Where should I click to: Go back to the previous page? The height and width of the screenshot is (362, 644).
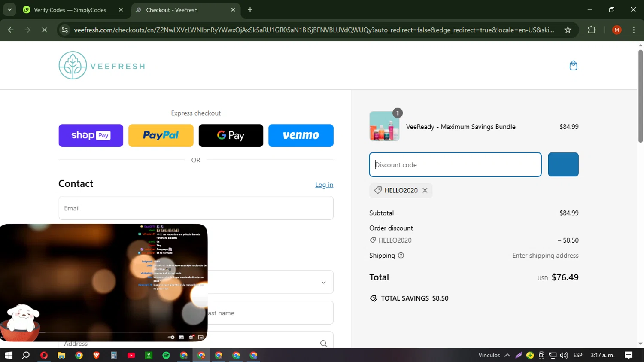(x=11, y=30)
